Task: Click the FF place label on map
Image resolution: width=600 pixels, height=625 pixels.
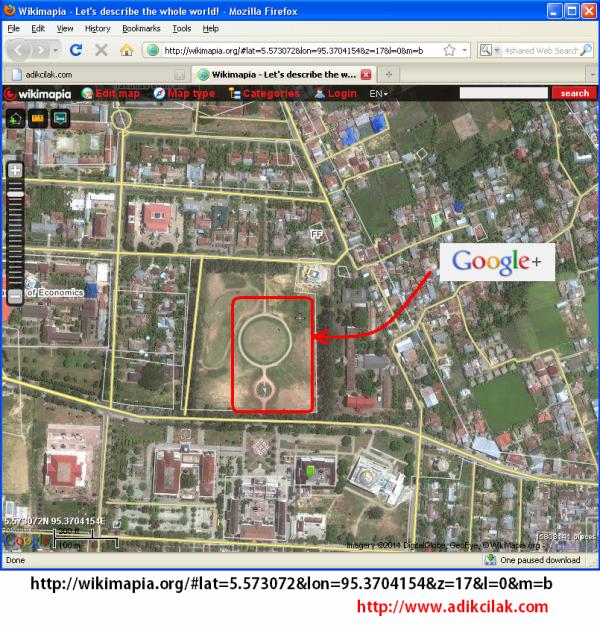Action: coord(316,234)
